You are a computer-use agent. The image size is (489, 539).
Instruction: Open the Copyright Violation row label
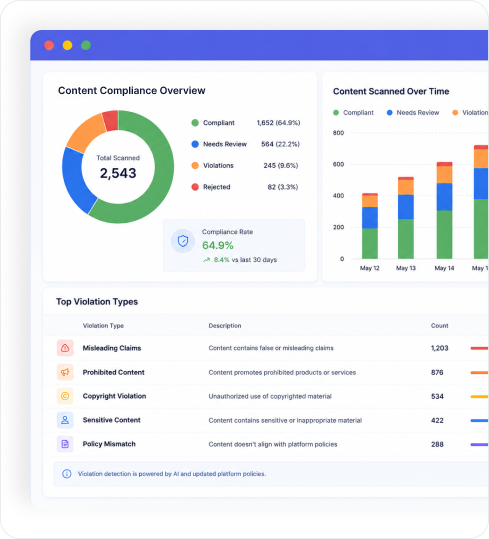click(114, 396)
